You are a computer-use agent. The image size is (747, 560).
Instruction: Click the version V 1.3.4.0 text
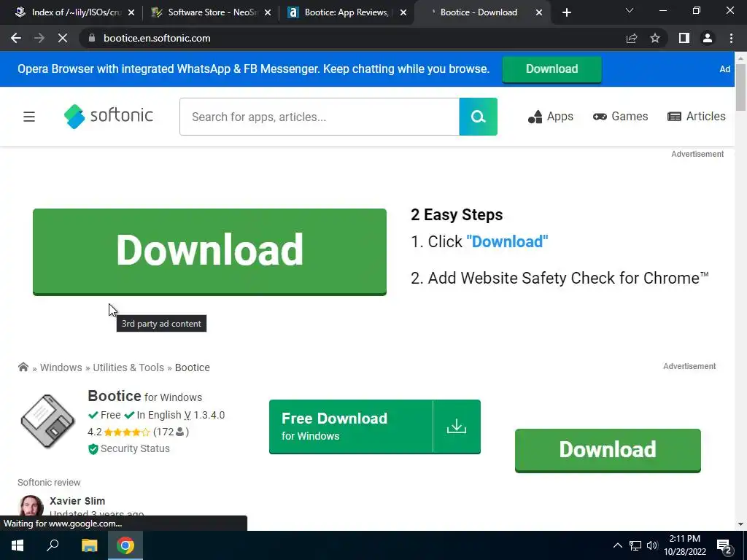coord(204,415)
